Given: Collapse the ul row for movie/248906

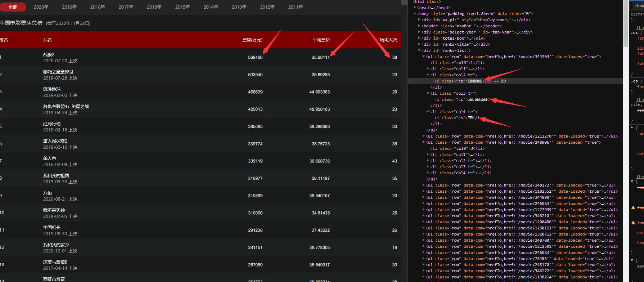Looking at the screenshot, I should tap(424, 142).
